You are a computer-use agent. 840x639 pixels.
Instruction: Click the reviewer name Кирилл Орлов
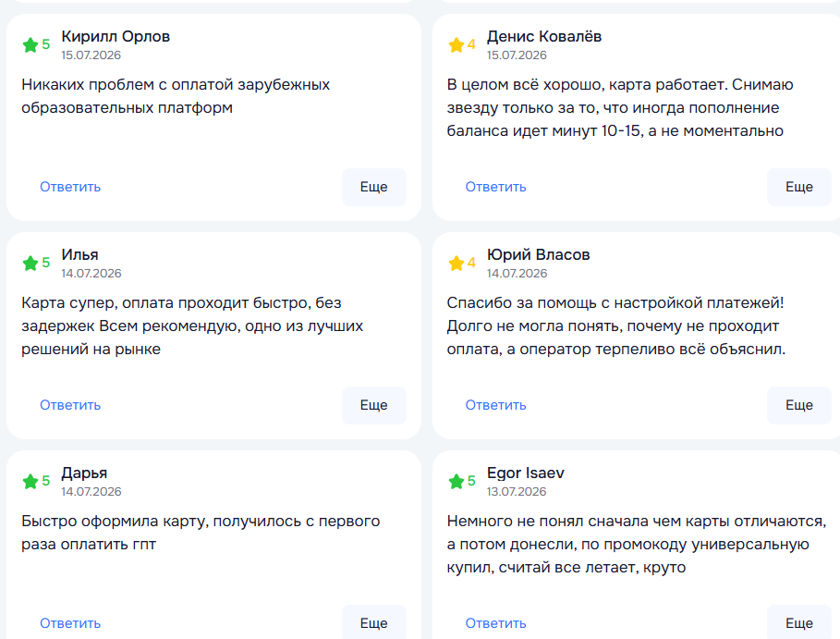[116, 36]
